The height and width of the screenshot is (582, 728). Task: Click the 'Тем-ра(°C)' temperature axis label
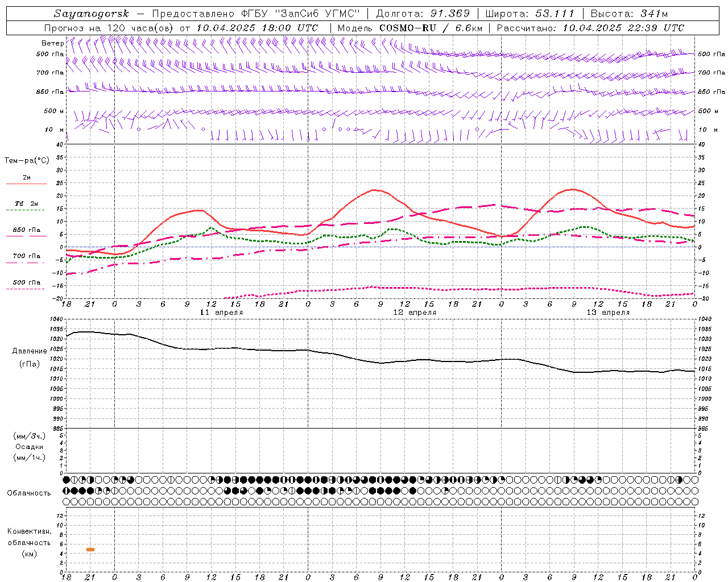pos(27,161)
